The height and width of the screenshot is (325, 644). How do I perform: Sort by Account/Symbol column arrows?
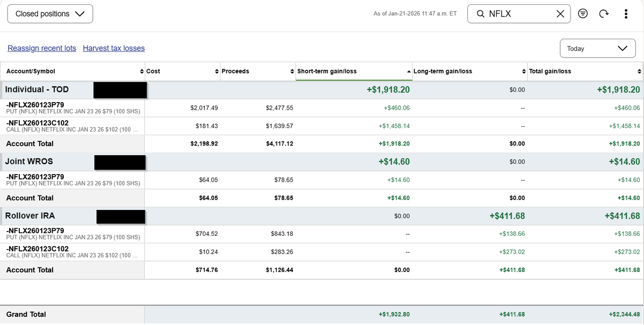(141, 71)
